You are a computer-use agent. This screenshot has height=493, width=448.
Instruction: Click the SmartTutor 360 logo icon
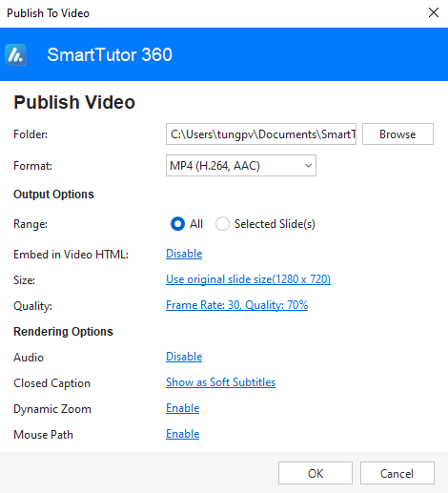[15, 54]
